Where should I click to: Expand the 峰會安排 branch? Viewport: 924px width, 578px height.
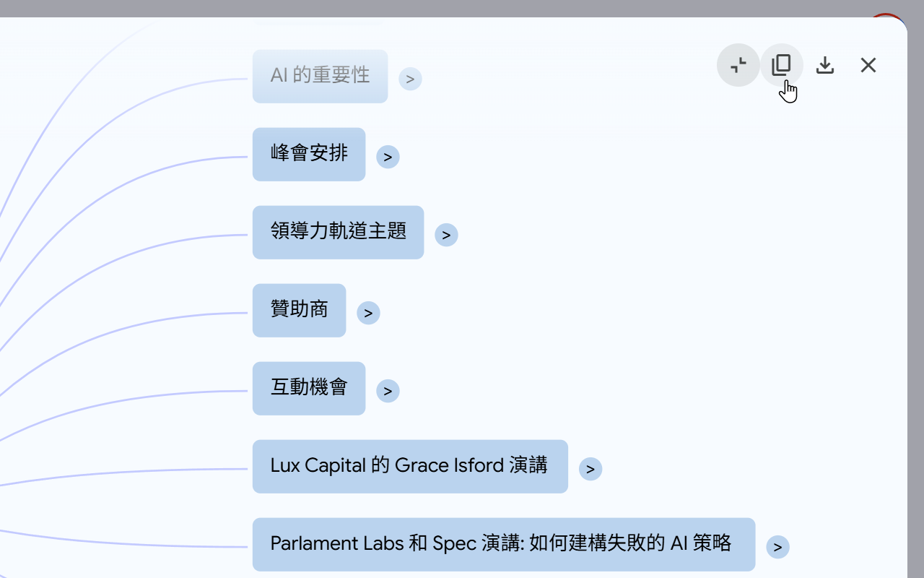pyautogui.click(x=388, y=156)
